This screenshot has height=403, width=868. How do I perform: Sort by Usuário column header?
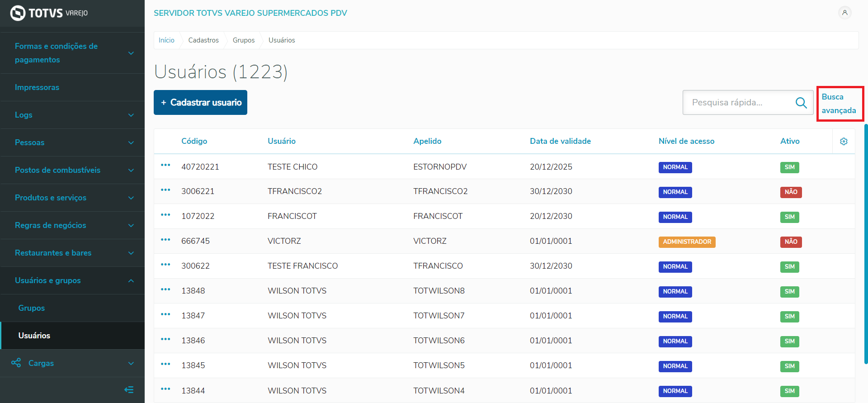(x=282, y=141)
